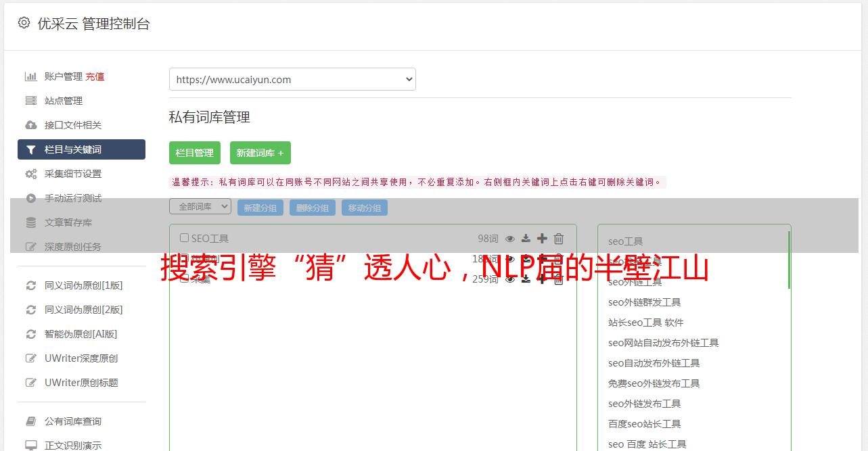
Task: Select keyword 百度seo站长工具
Action: (644, 424)
